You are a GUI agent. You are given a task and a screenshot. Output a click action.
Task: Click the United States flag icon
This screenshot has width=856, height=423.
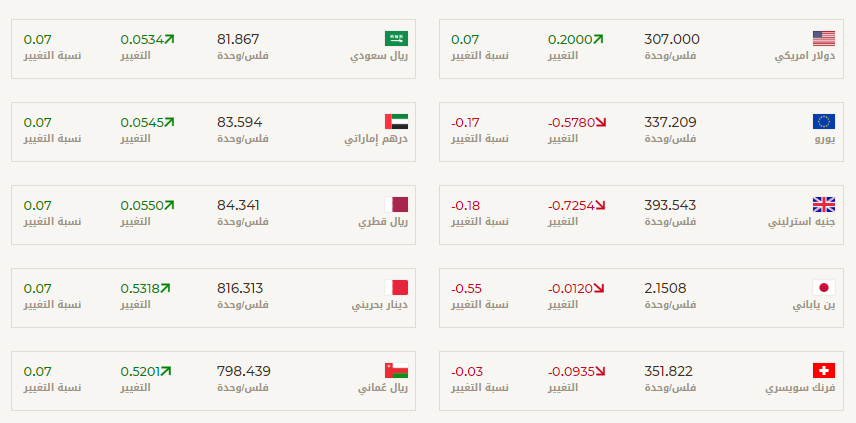(824, 38)
